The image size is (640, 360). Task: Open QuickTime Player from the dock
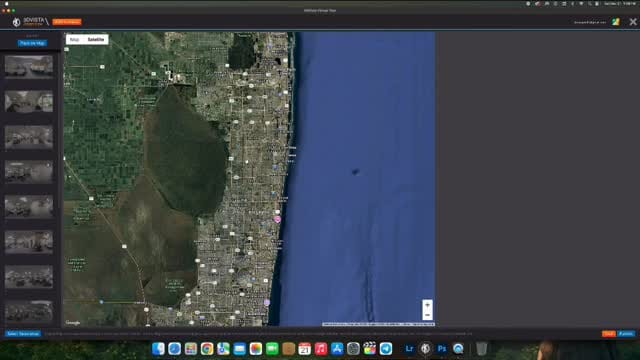[458, 349]
